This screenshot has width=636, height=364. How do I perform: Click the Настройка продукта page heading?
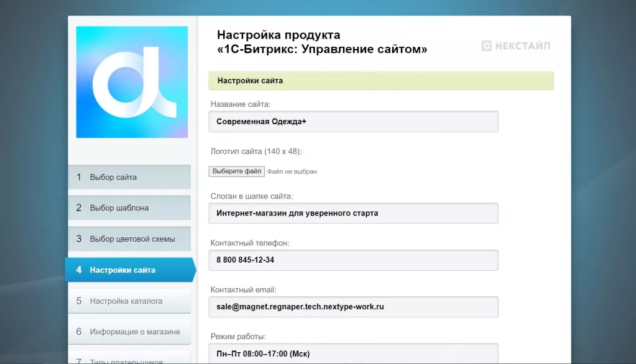[322, 42]
